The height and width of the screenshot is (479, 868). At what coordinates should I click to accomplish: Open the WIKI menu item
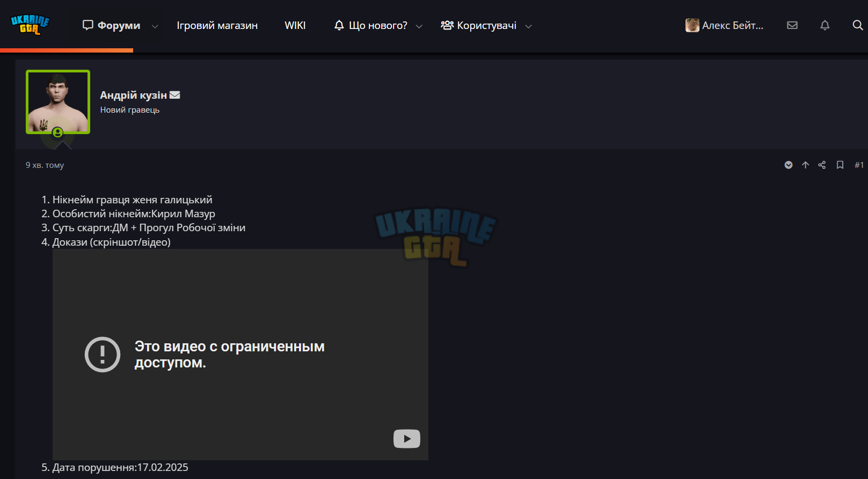tap(295, 25)
